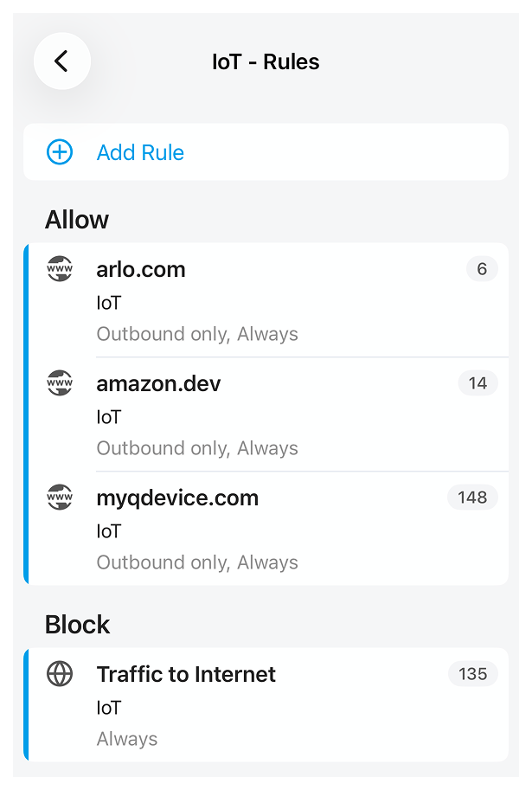Click the www icon beside arlo.com

coord(60,270)
